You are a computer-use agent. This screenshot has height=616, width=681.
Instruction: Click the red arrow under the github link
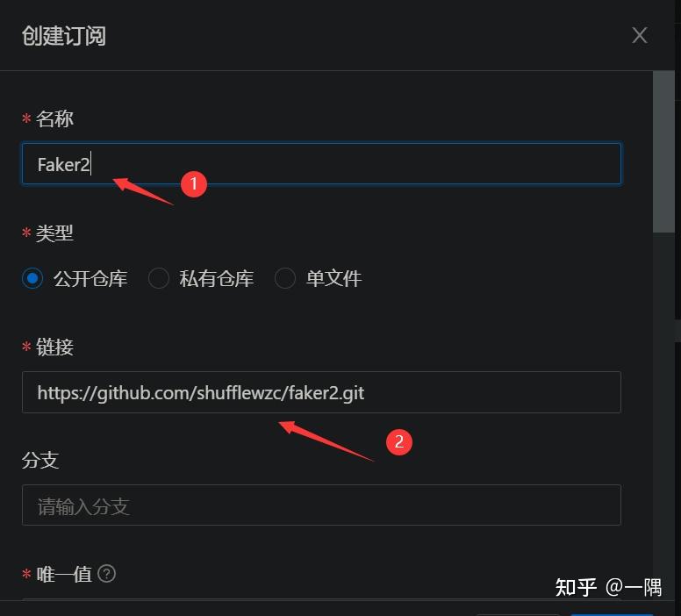(326, 441)
